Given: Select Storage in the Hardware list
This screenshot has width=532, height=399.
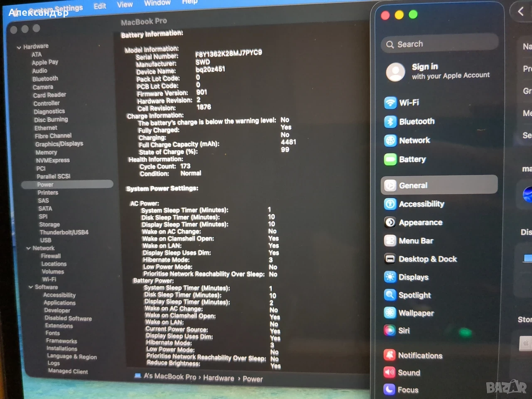Looking at the screenshot, I should (x=49, y=224).
